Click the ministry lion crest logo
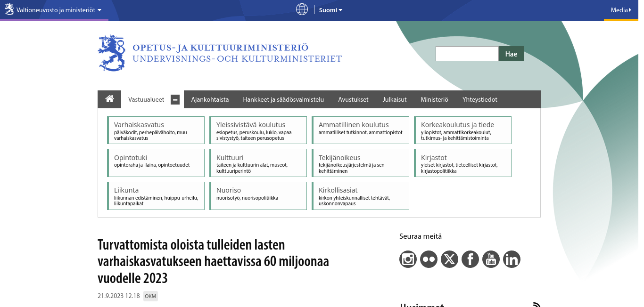This screenshot has width=644, height=307. tap(112, 53)
